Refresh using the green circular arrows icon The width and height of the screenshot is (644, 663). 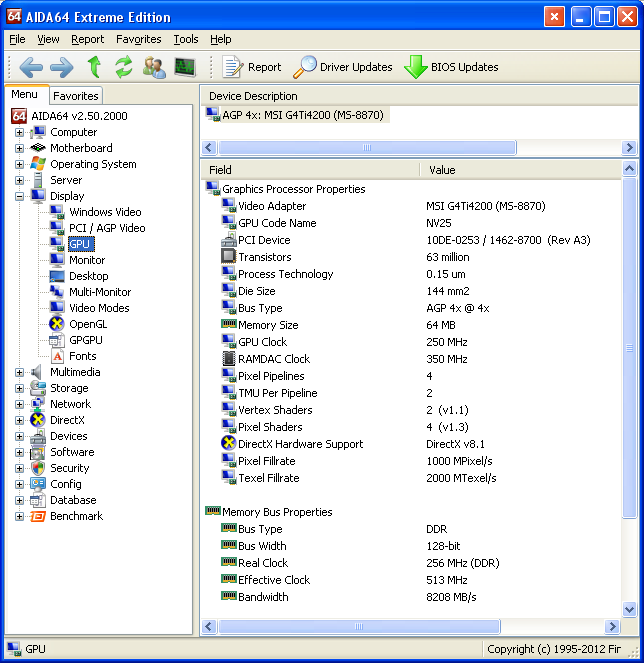point(124,67)
